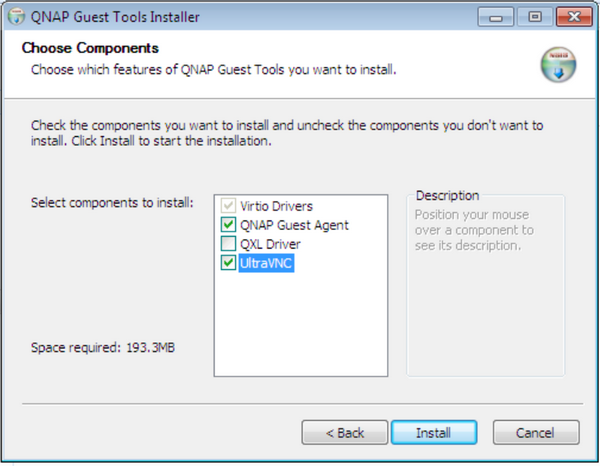The height and width of the screenshot is (466, 600).
Task: Click the window title QNAP Guest Tools Installer
Action: click(115, 17)
